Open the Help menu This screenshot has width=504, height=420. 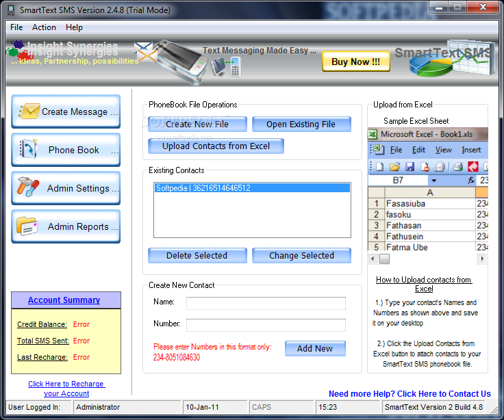[x=74, y=27]
